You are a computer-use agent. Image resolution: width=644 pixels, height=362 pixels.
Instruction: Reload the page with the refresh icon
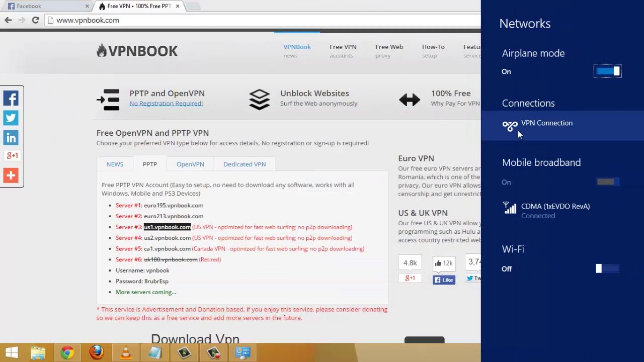click(x=35, y=20)
